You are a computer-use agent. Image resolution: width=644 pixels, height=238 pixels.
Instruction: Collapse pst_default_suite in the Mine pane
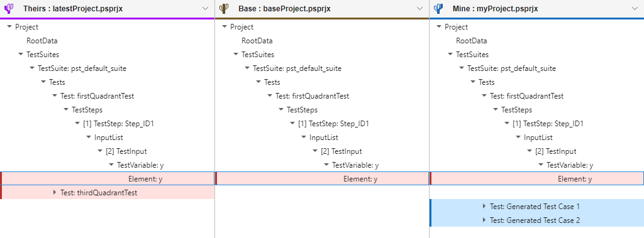[x=462, y=68]
